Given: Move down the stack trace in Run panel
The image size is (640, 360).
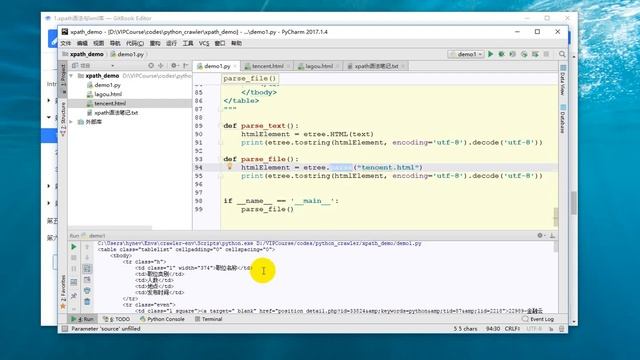Looking at the screenshot, I should point(87,258).
